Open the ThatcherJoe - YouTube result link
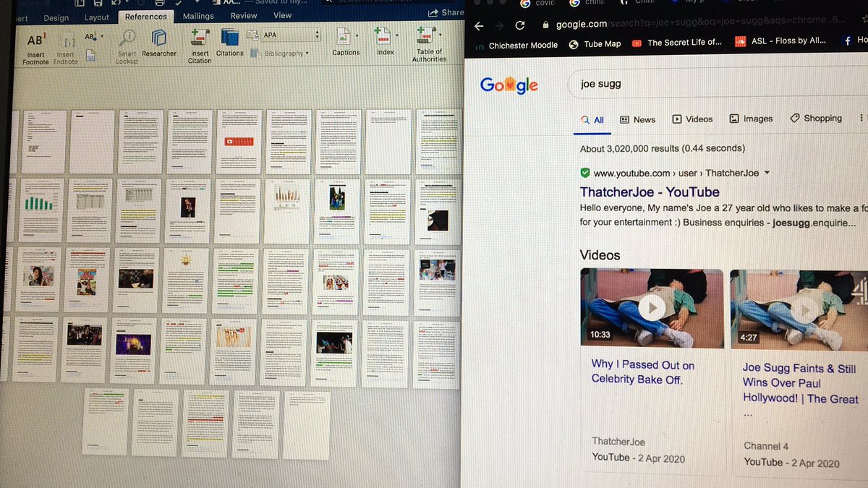This screenshot has width=868, height=488. tap(650, 192)
